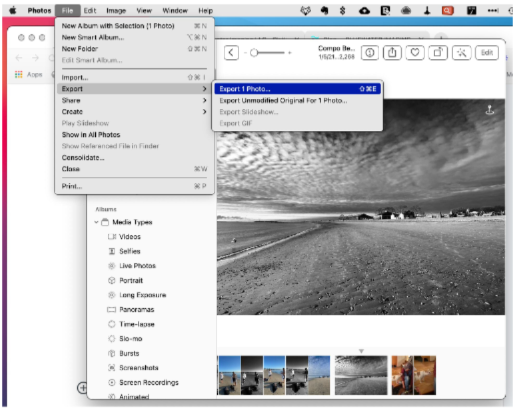Click the location pin on the photo
Image resolution: width=515 pixels, height=410 pixels.
pos(489,110)
